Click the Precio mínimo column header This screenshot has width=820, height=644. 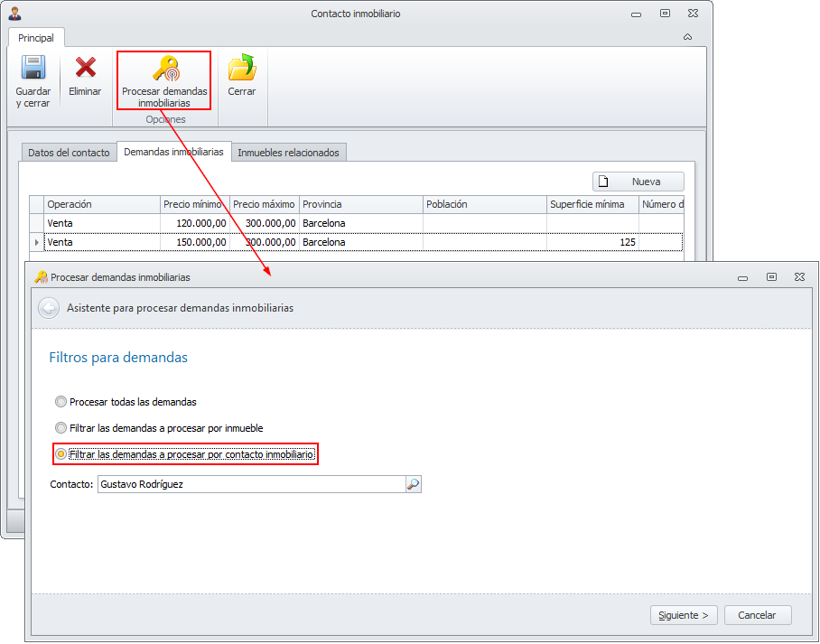click(x=194, y=204)
